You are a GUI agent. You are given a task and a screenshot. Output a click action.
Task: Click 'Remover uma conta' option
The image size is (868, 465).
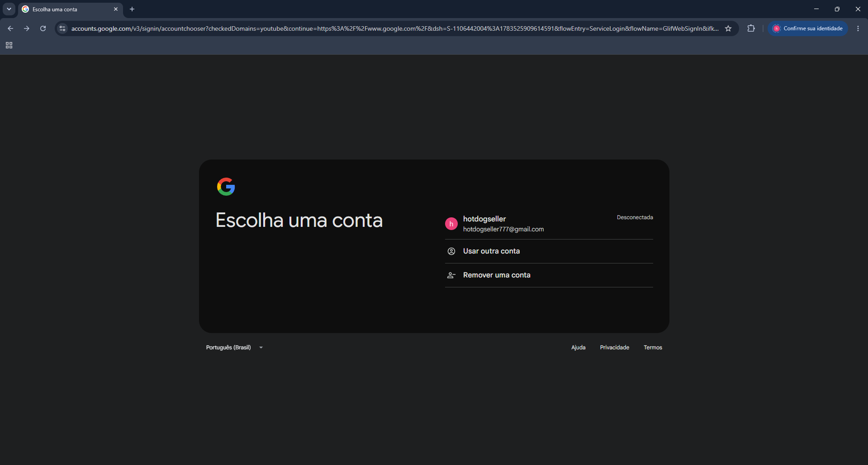coord(549,275)
